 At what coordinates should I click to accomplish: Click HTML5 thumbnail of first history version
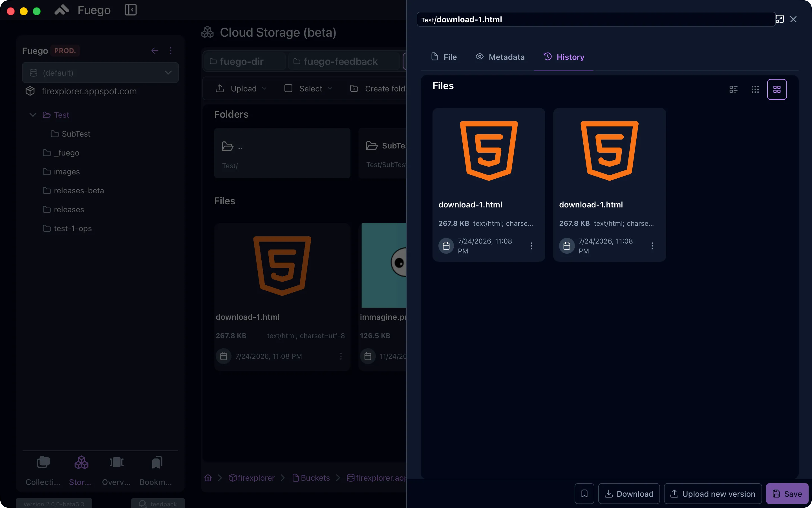click(x=489, y=150)
